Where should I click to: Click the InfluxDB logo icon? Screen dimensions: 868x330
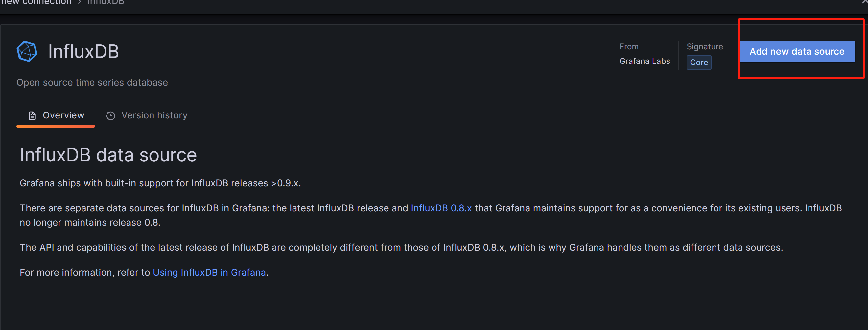(x=27, y=51)
